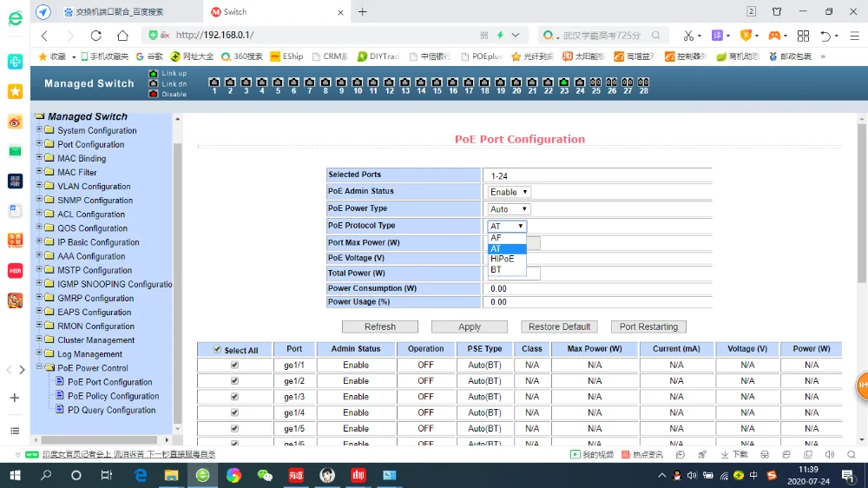The width and height of the screenshot is (868, 488).
Task: Uncheck the ge1/3 port checkbox
Action: point(234,397)
